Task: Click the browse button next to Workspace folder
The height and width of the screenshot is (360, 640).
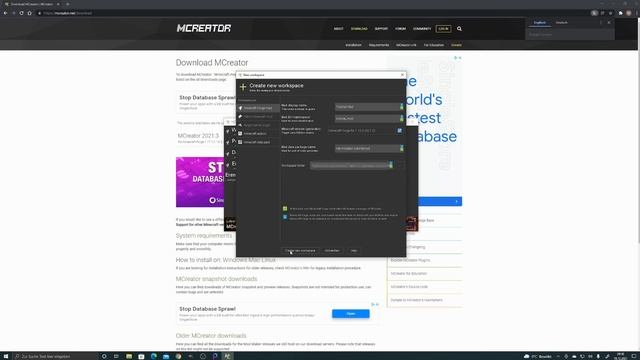Action: pyautogui.click(x=400, y=166)
